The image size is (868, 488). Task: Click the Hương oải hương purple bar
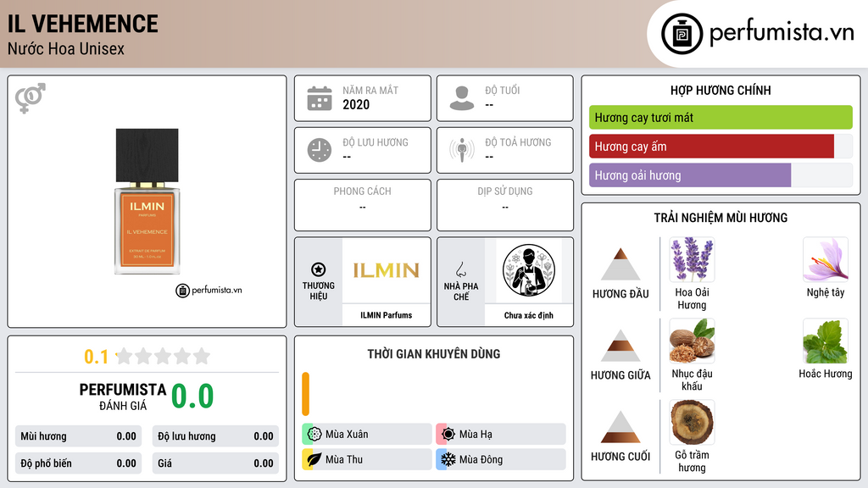pyautogui.click(x=690, y=175)
